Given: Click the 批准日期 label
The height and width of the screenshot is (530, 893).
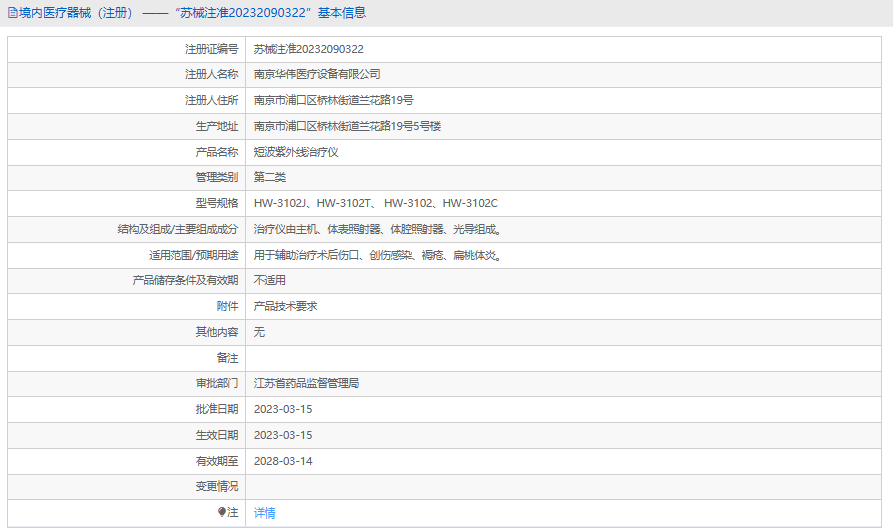Looking at the screenshot, I should [x=216, y=409].
